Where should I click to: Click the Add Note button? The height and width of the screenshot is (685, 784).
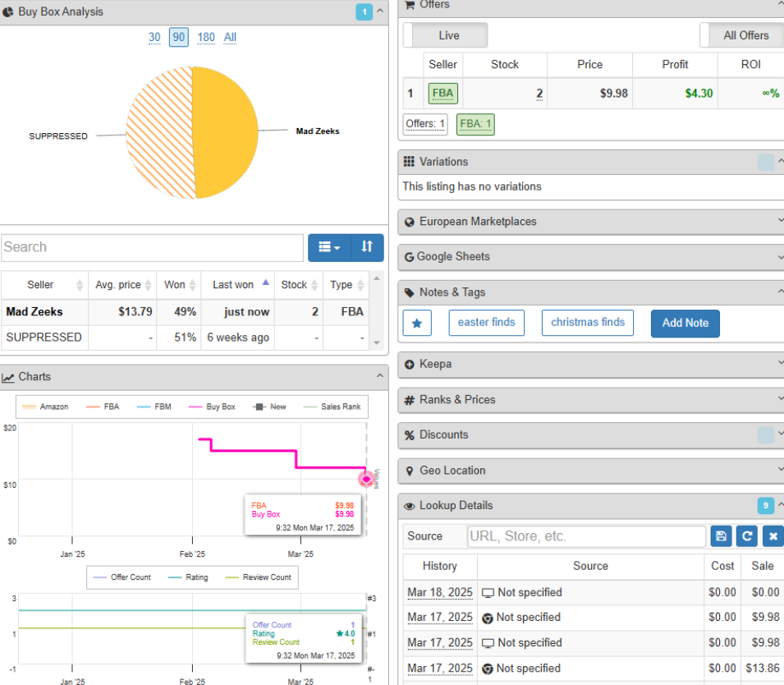(685, 323)
